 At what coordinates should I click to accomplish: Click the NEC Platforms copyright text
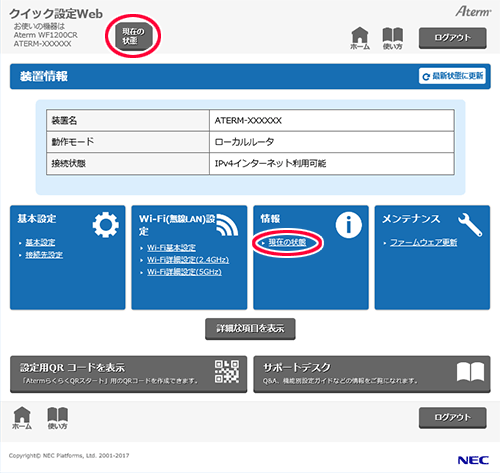pos(69,456)
